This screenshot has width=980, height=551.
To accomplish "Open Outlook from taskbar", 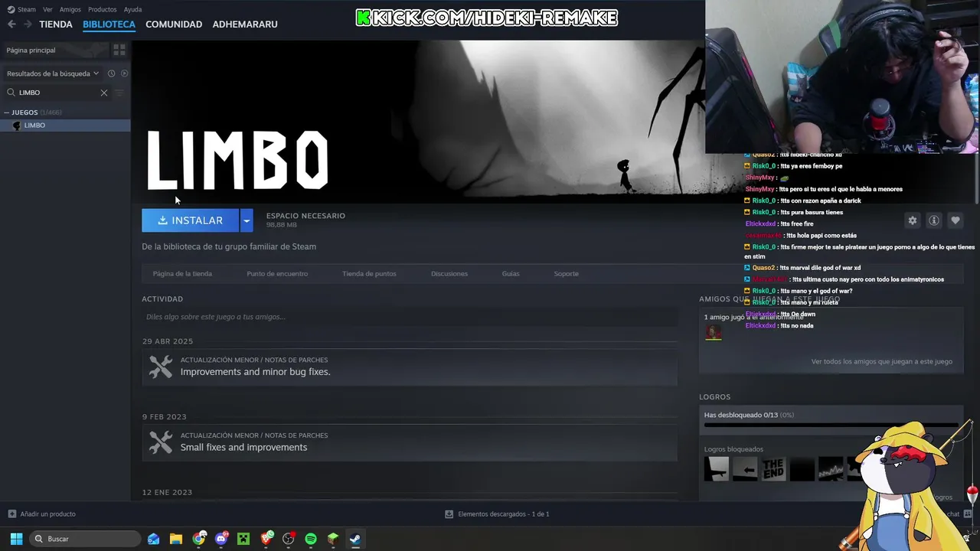I will 154,539.
